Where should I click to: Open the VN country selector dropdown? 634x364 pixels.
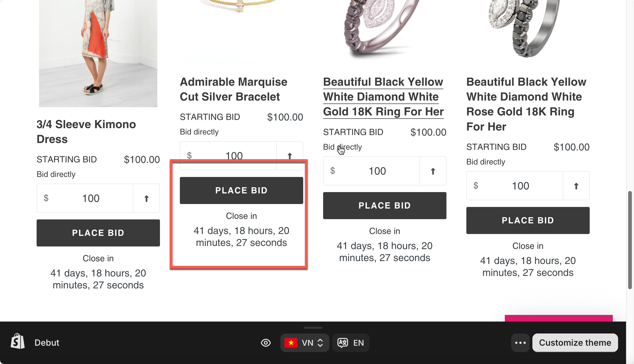(305, 343)
